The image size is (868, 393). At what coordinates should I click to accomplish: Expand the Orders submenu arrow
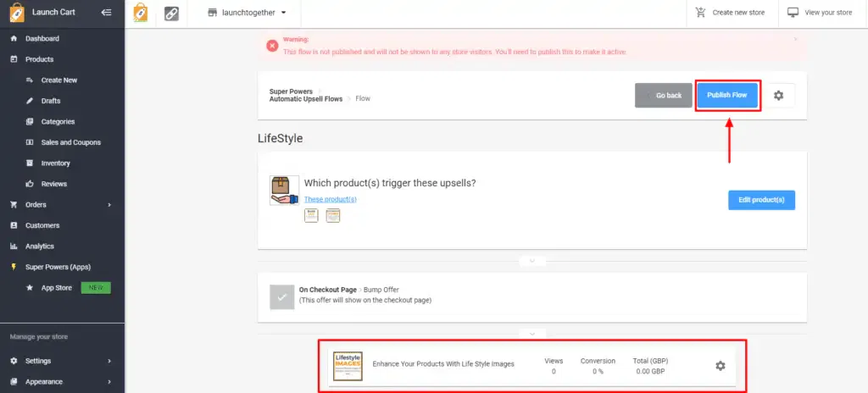tap(109, 205)
